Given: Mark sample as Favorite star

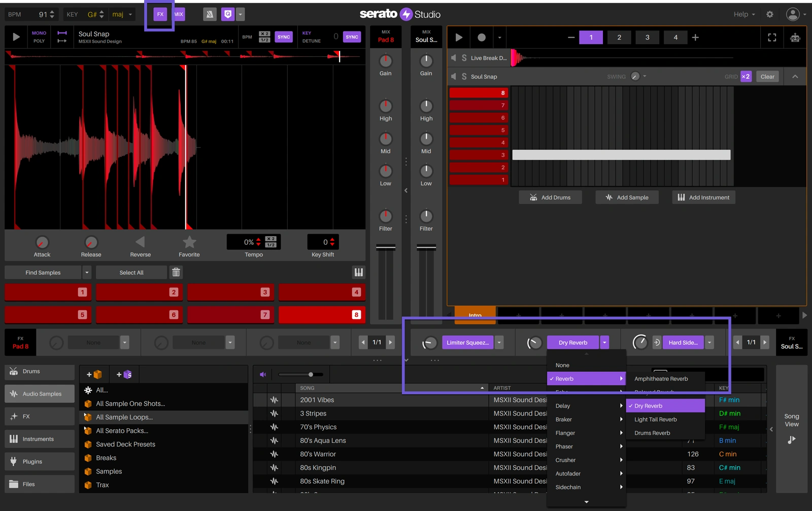Looking at the screenshot, I should pos(189,242).
